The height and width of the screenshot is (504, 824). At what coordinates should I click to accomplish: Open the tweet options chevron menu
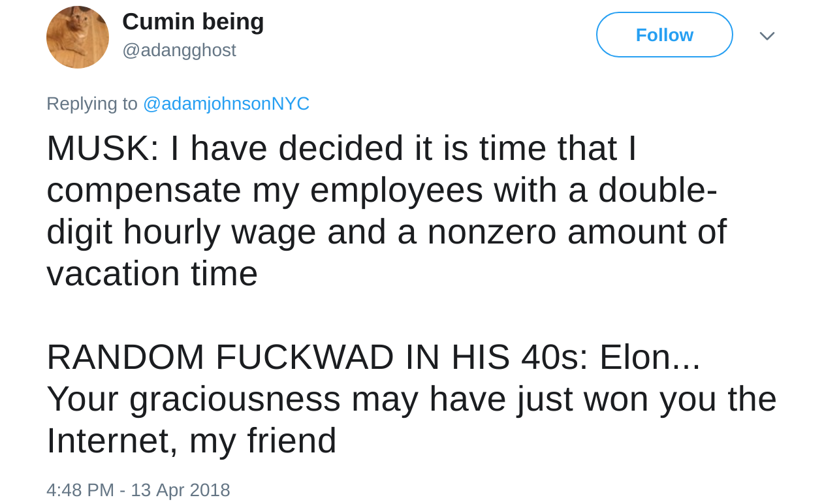767,36
